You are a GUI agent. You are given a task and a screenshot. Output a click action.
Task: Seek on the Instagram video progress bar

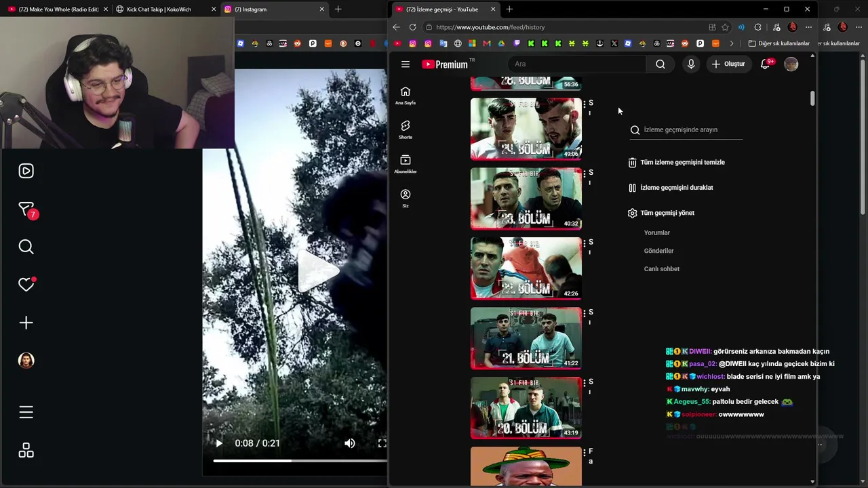click(x=300, y=461)
